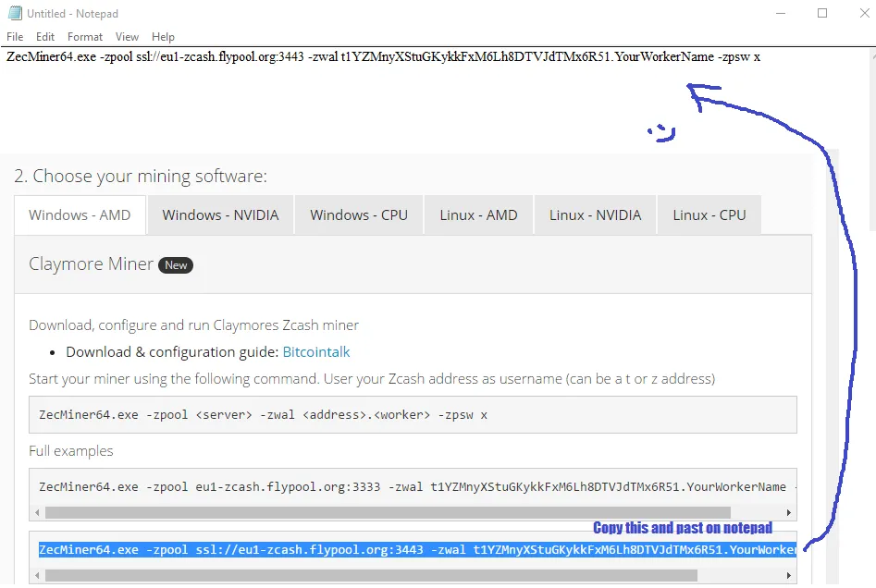Click the Claymore Miner heading
Image resolution: width=876 pixels, height=588 pixels.
coord(91,264)
